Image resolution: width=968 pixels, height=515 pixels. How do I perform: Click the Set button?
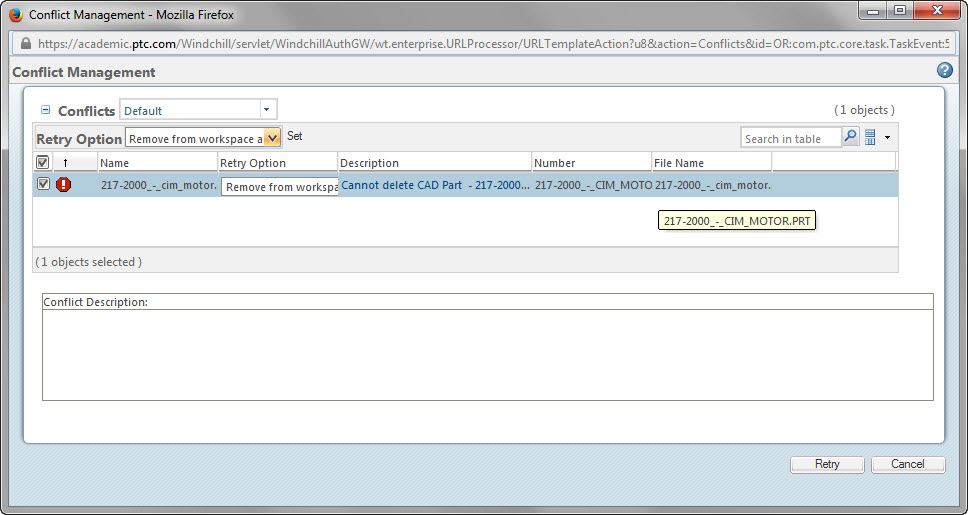tap(294, 136)
